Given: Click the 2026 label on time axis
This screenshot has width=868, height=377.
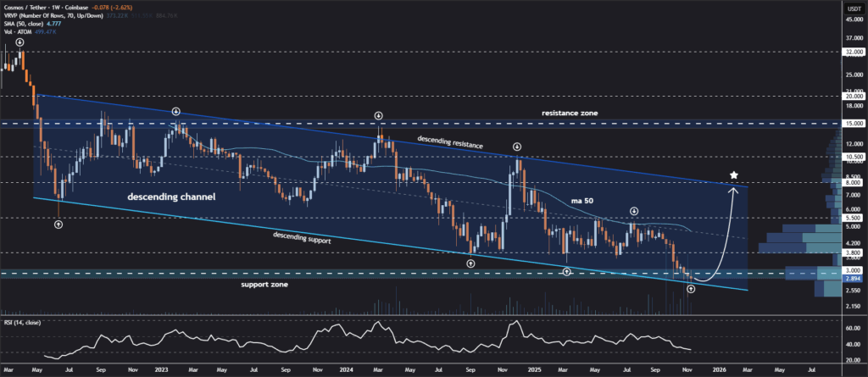Looking at the screenshot, I should pos(718,370).
